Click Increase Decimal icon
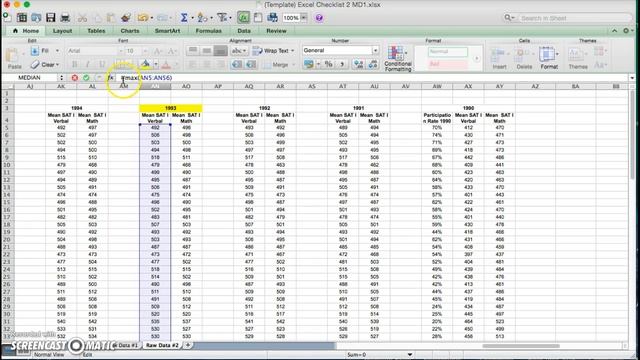Screen dimensions: 640x360 (358, 64)
